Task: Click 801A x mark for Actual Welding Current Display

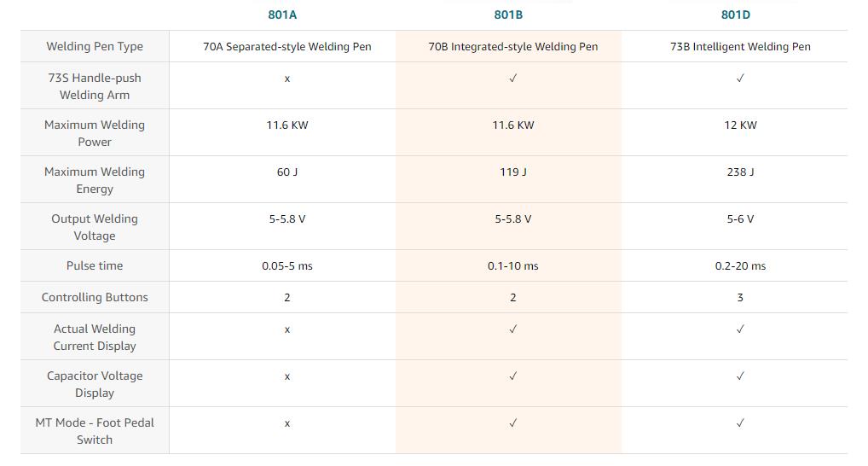Action: (x=286, y=329)
